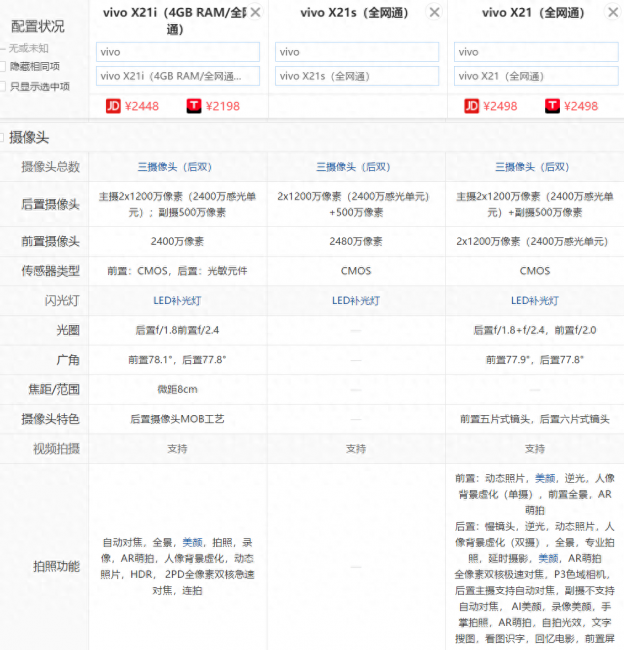
Task: Check the 隐藏相同项 checkbox
Action: [x=2, y=66]
